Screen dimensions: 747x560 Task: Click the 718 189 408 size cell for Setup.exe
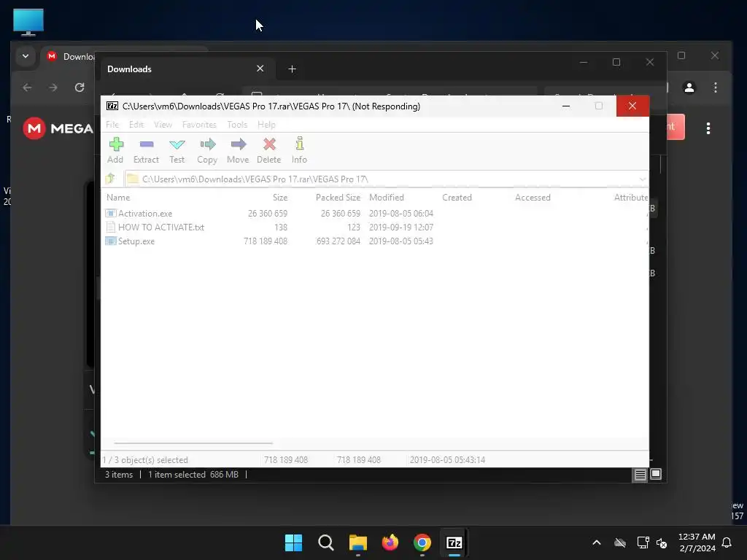point(266,241)
